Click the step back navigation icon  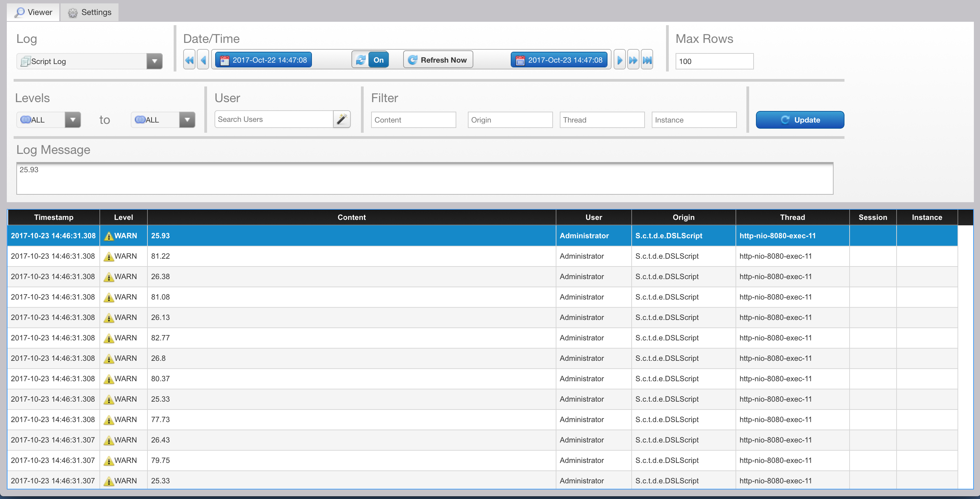(204, 60)
